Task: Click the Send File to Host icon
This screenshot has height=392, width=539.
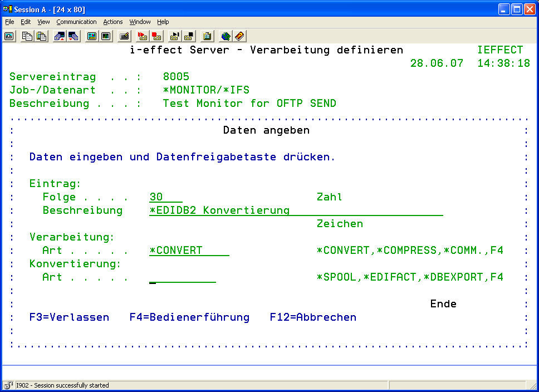Action: click(x=59, y=36)
